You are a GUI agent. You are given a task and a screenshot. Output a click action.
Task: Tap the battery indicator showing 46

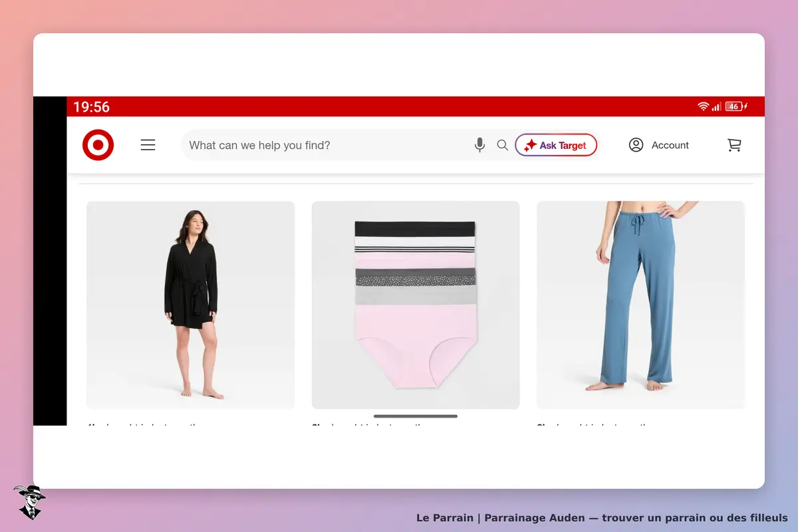[x=736, y=106]
